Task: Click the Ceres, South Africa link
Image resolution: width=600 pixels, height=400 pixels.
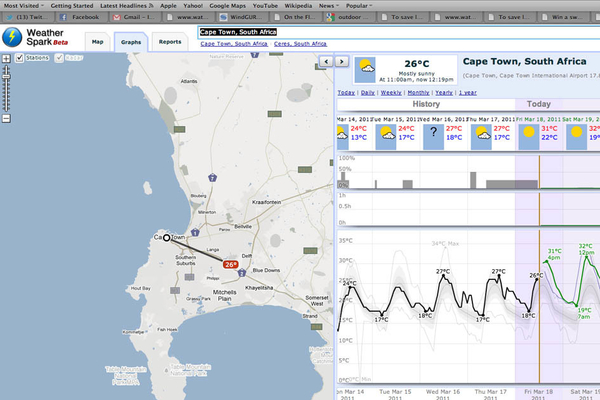Action: pos(300,44)
